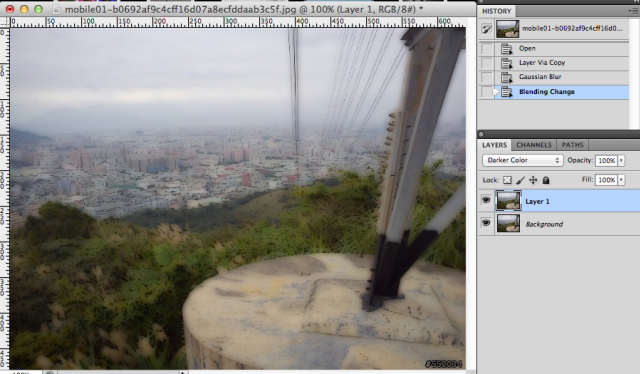
Task: Switch to the Channels tab
Action: 533,145
